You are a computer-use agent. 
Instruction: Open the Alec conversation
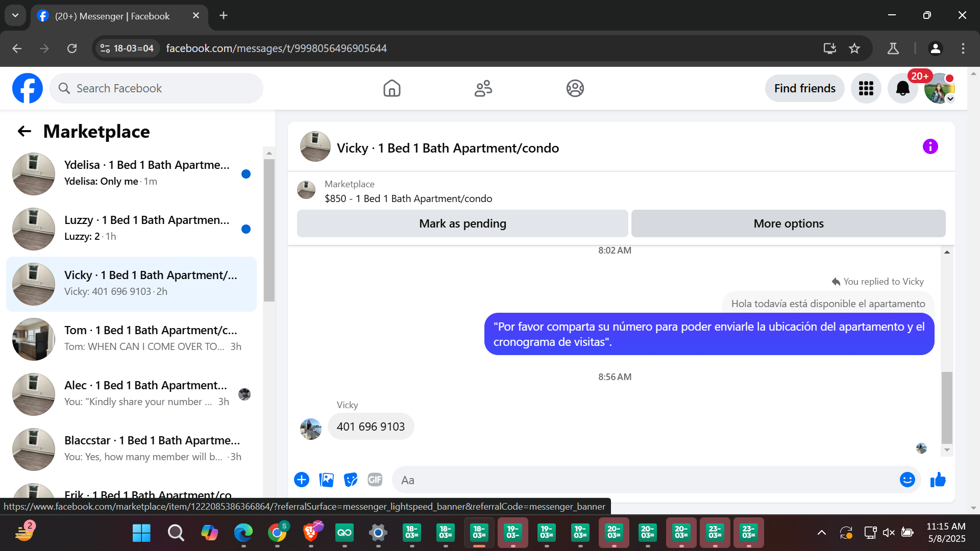point(131,394)
